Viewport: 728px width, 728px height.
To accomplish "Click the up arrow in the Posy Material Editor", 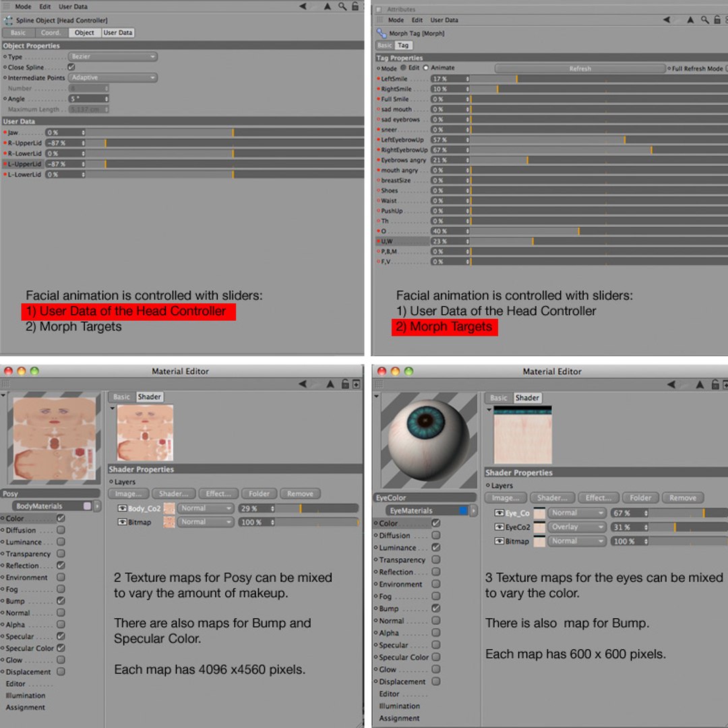I will point(330,384).
